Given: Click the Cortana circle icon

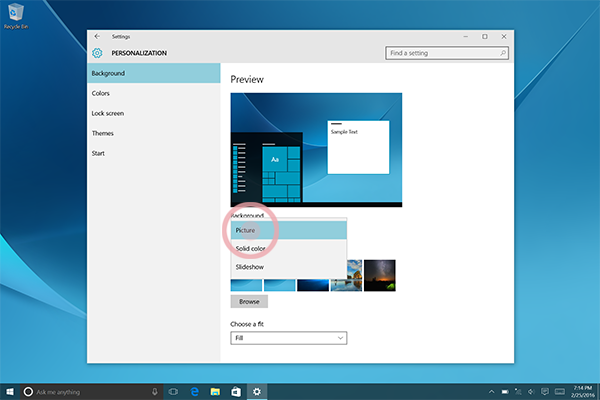Looking at the screenshot, I should coord(28,392).
